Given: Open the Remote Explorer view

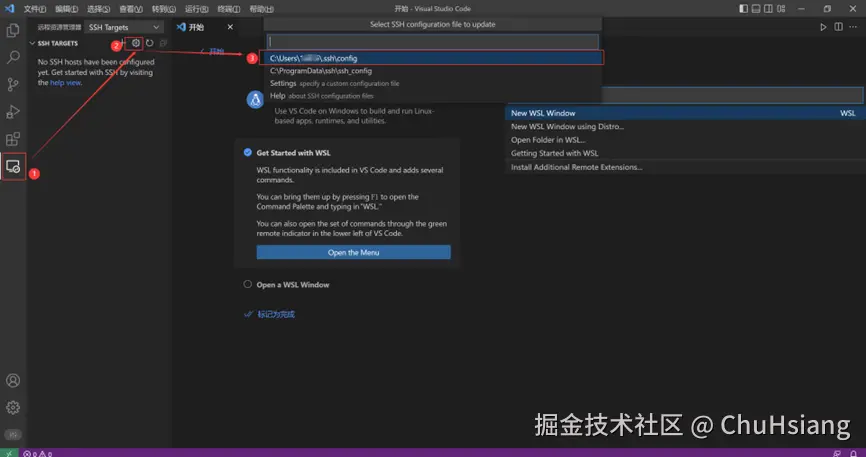Looking at the screenshot, I should pos(13,166).
